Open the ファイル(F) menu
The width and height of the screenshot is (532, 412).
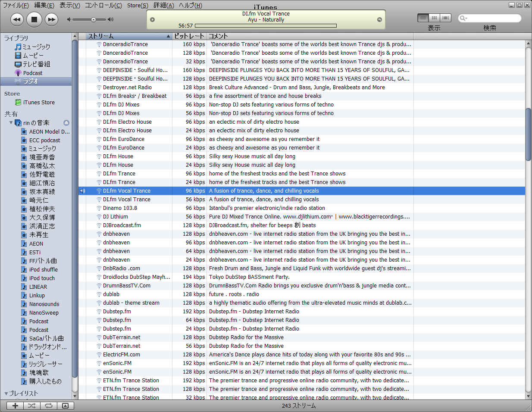tap(16, 5)
